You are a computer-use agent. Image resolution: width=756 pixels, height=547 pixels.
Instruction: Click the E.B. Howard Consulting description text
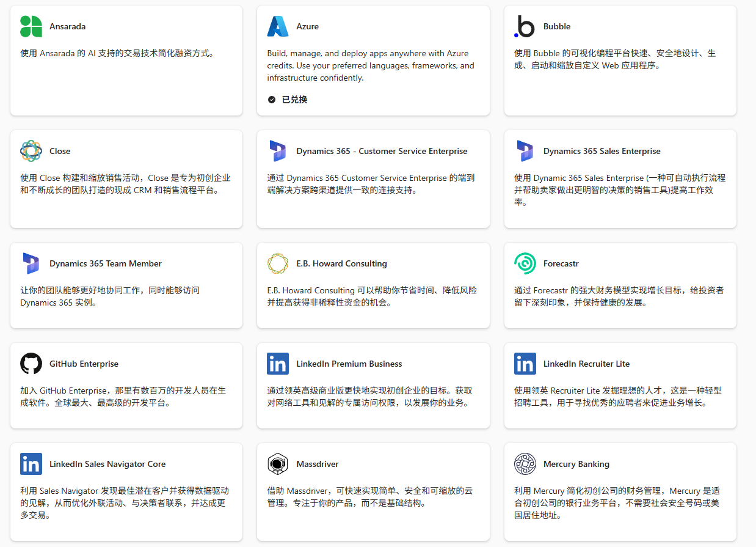pos(372,296)
